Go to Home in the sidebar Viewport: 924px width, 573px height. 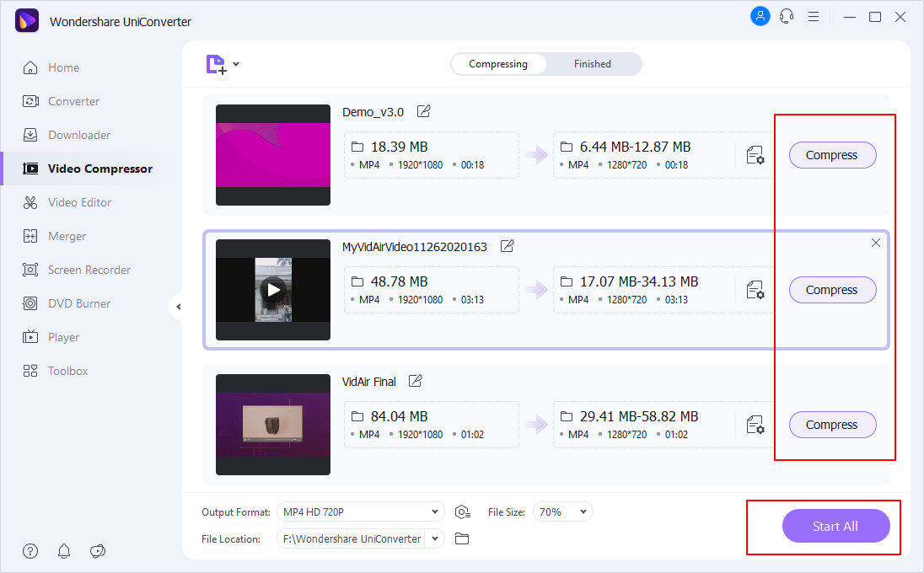[63, 67]
